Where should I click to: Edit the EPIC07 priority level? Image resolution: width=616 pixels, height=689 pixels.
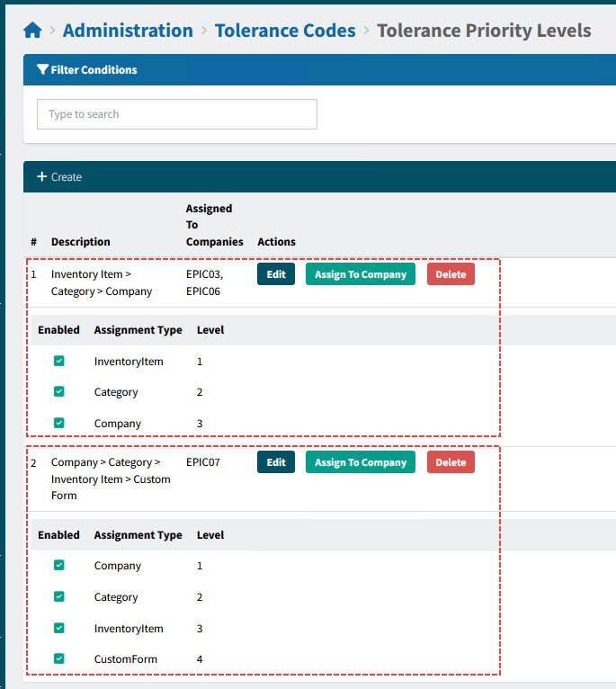coord(276,462)
